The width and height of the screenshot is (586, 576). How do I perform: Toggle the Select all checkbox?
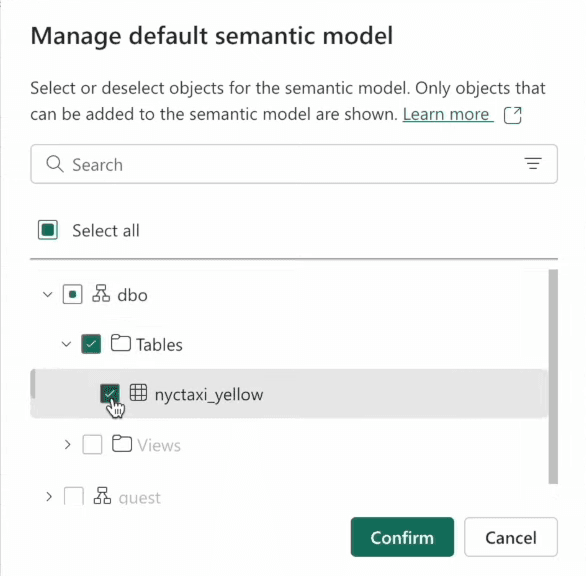click(48, 230)
